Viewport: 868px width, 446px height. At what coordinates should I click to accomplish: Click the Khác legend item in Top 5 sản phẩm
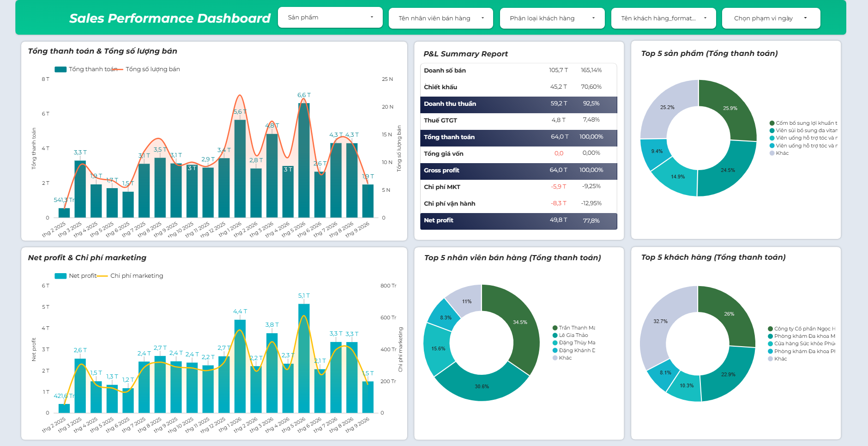[779, 153]
